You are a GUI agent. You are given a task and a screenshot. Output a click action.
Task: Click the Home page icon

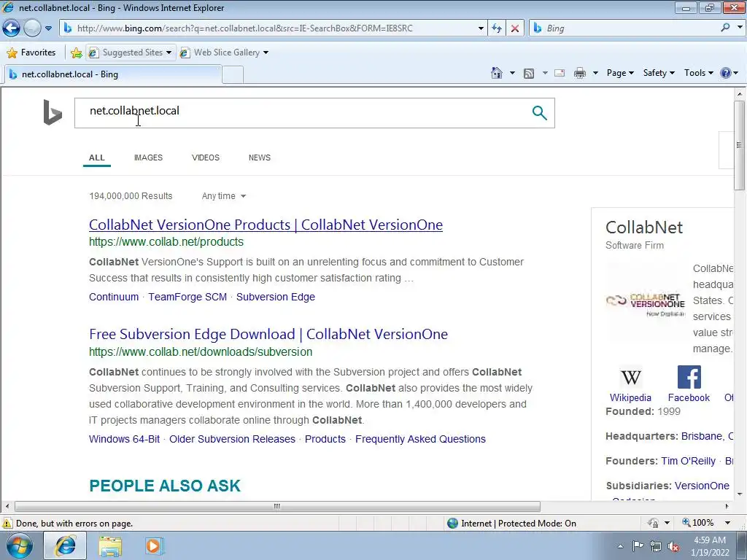click(x=496, y=73)
